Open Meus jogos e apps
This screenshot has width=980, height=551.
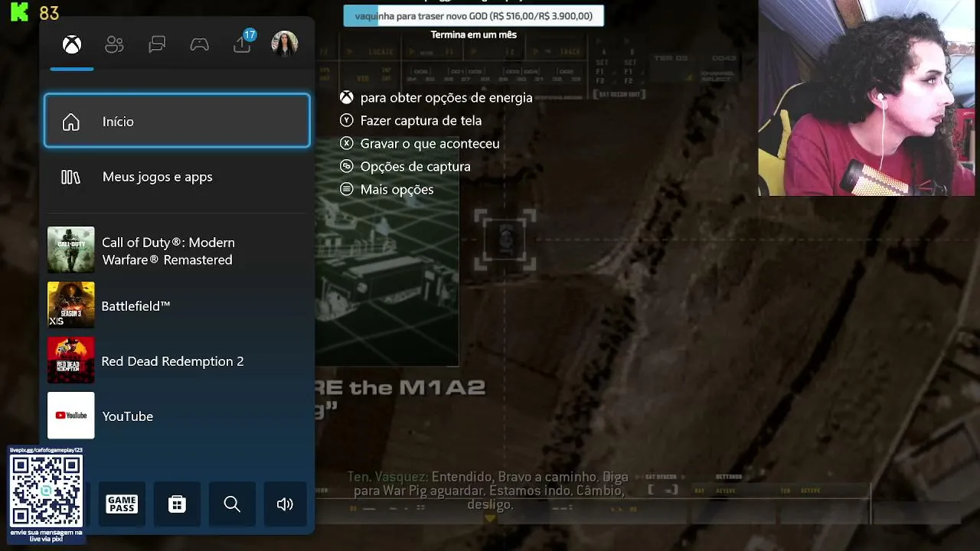[177, 177]
